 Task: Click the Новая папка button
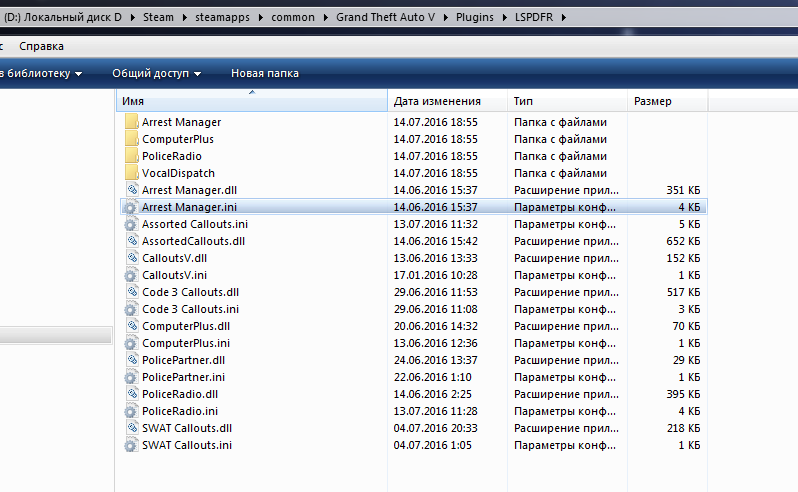click(x=265, y=73)
